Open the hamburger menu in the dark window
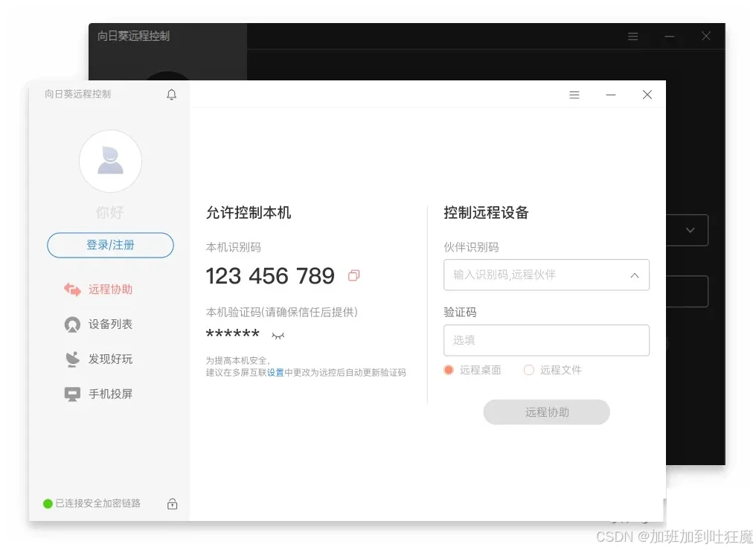 coord(633,36)
